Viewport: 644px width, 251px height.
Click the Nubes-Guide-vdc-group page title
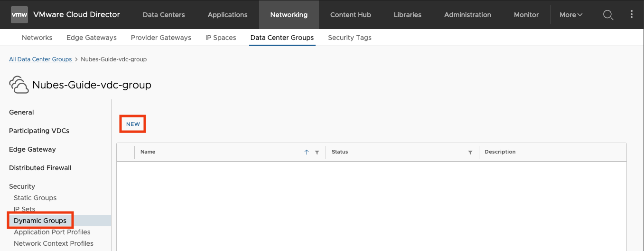92,85
